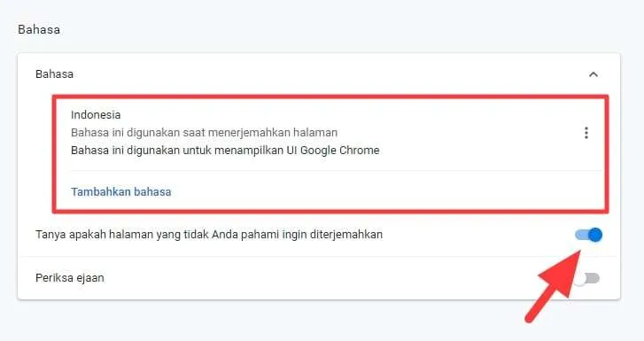The width and height of the screenshot is (644, 341).
Task: Collapse the Bahasa section chevron
Action: click(x=594, y=74)
